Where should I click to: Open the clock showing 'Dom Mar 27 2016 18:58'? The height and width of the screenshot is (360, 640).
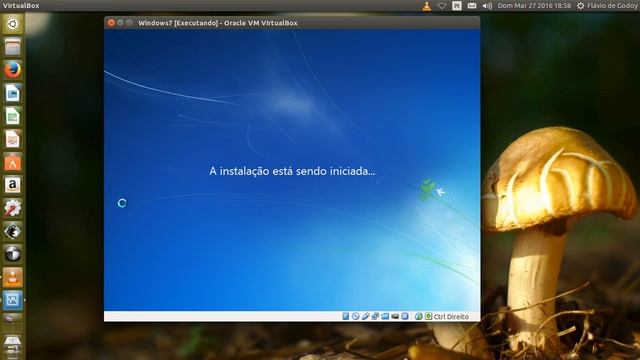[x=534, y=6]
